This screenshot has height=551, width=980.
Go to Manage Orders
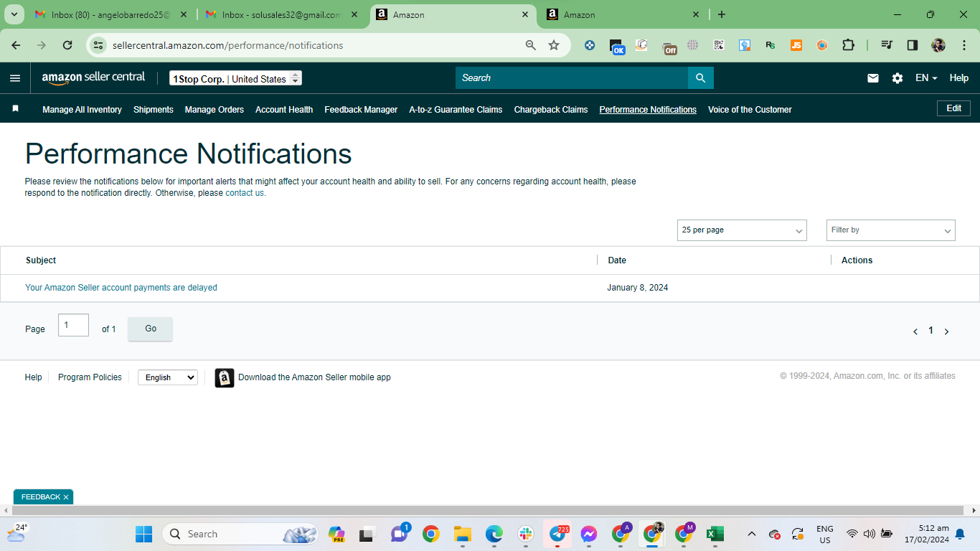(x=215, y=110)
